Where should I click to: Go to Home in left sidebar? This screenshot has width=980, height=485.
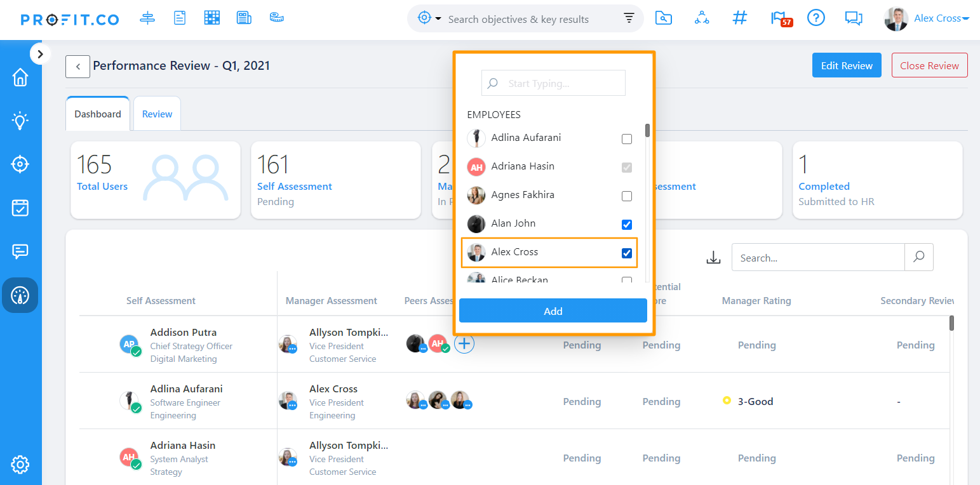20,77
